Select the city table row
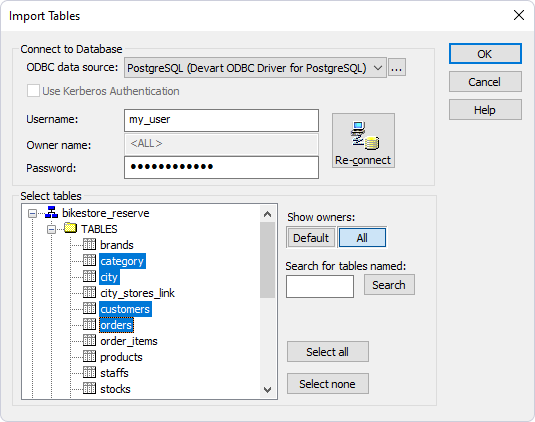Viewport: 535px width, 422px height. pos(109,277)
